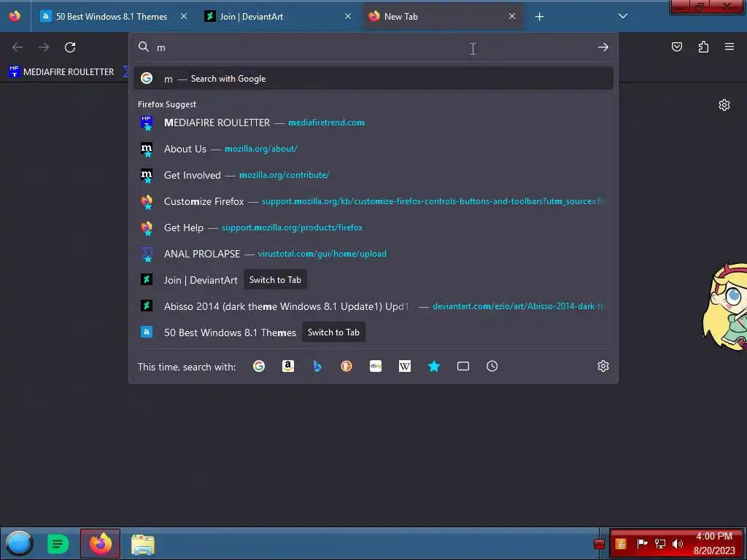Screen dimensions: 747x560
Task: Go back to previous page
Action: (x=18, y=47)
